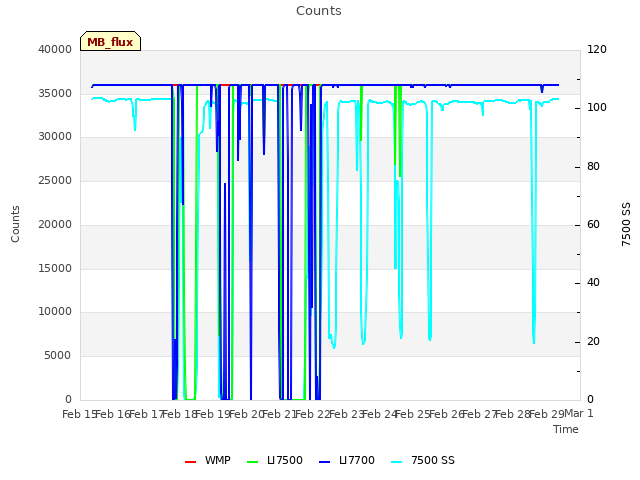Image resolution: width=640 pixels, height=480 pixels.
Task: Click the 30000 y-axis tick label
Action: (55, 136)
